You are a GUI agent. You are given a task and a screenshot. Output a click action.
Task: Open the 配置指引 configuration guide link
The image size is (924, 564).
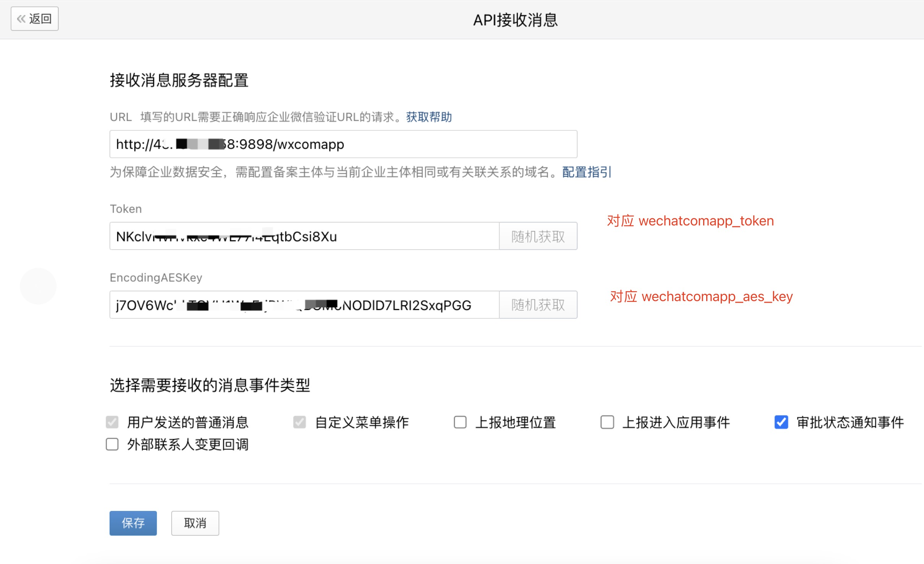coord(587,172)
